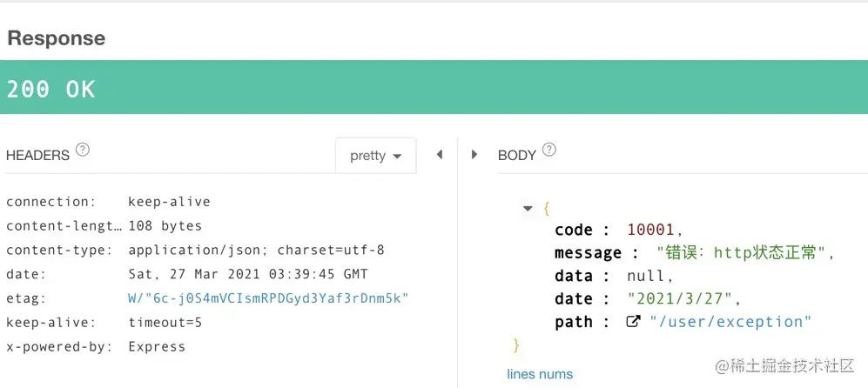Screen dimensions: 868x388
Task: Click the message string value
Action: [744, 253]
